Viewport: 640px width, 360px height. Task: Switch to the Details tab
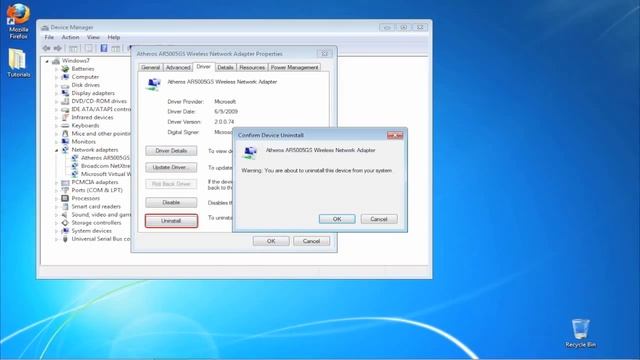click(225, 67)
